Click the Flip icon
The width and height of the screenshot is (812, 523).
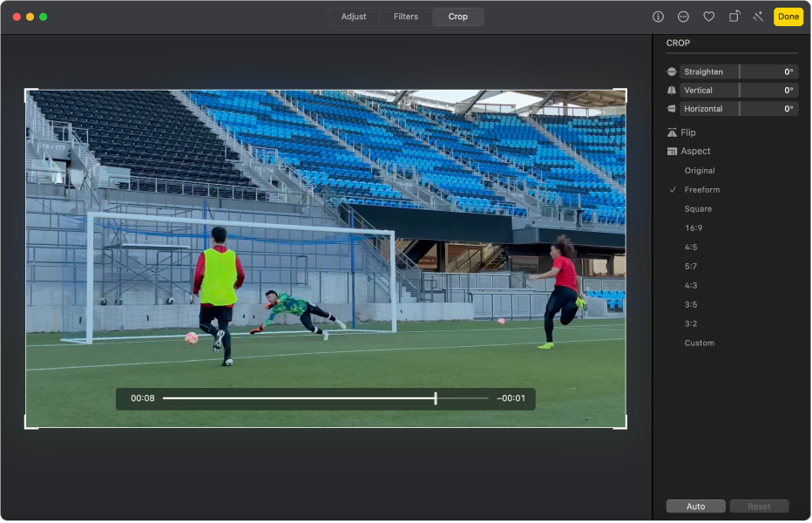672,132
